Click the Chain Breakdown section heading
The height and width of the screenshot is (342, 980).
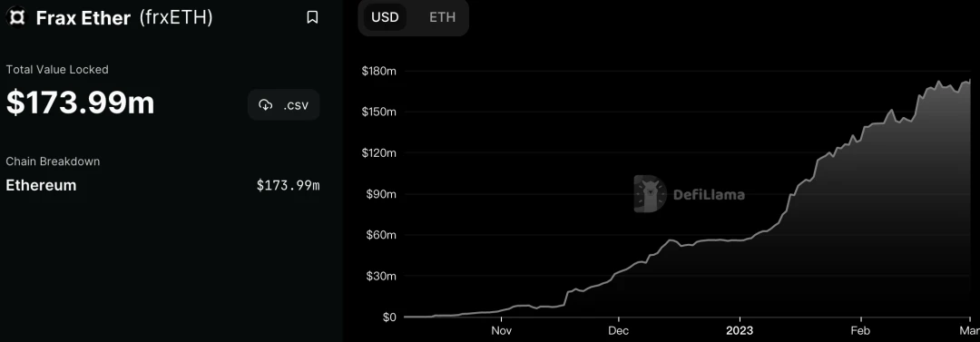(x=54, y=161)
